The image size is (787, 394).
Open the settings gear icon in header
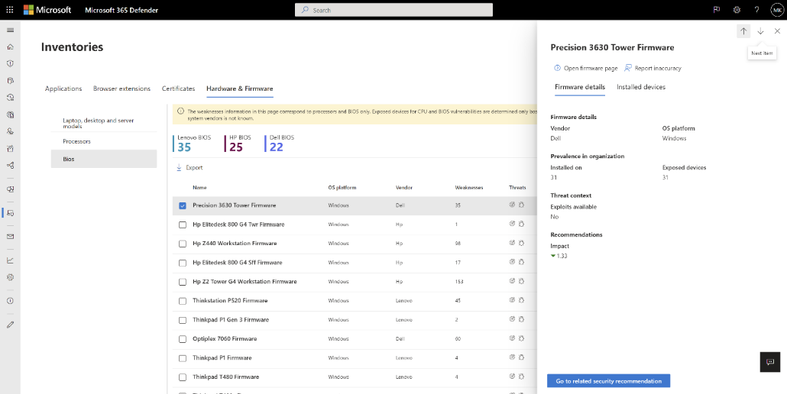737,10
